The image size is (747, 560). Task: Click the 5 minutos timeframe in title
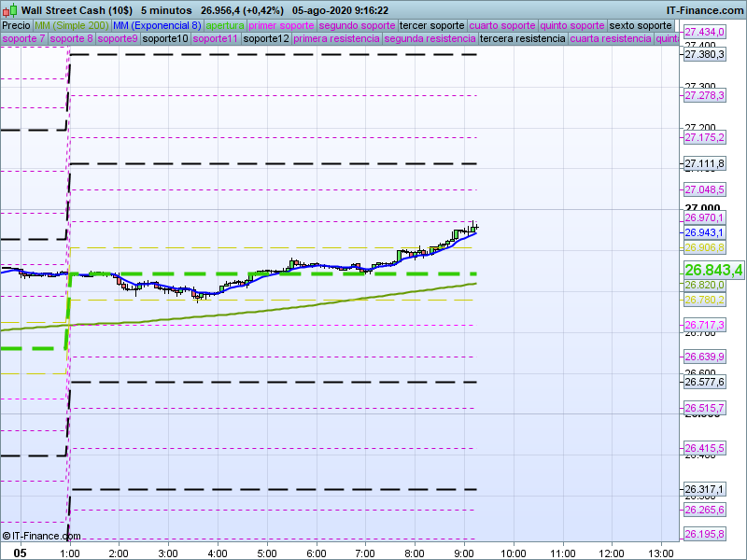click(166, 9)
